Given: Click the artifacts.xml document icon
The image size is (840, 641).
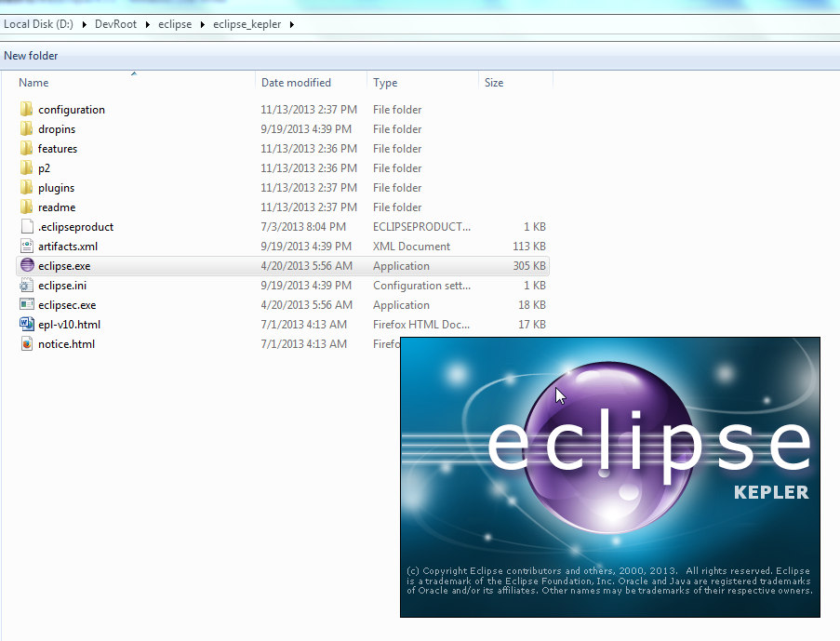Looking at the screenshot, I should 27,246.
